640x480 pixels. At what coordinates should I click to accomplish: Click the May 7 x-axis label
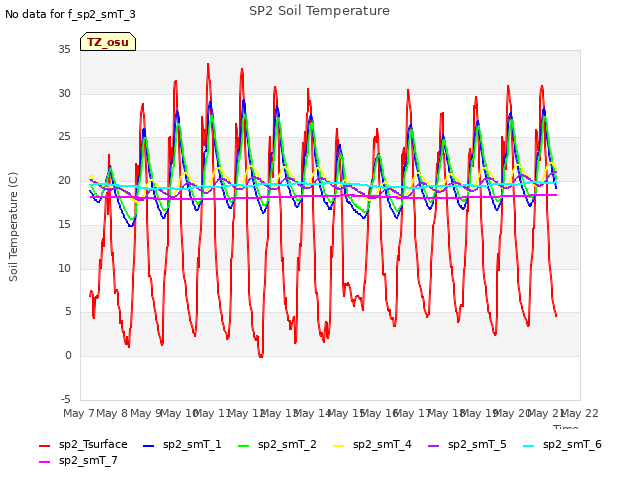[x=79, y=413]
